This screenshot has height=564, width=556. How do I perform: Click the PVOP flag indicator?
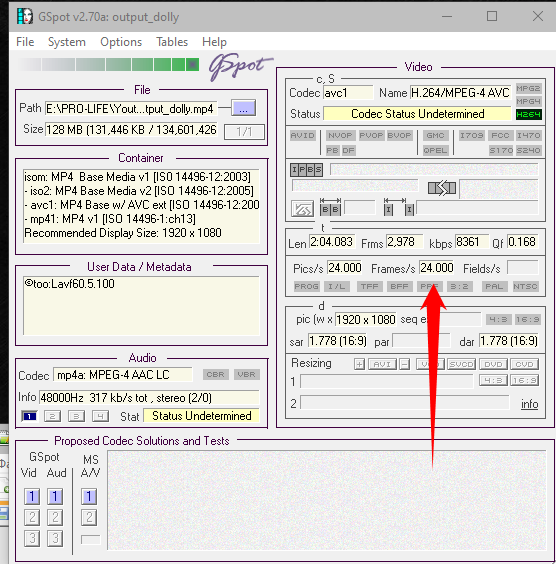point(372,135)
